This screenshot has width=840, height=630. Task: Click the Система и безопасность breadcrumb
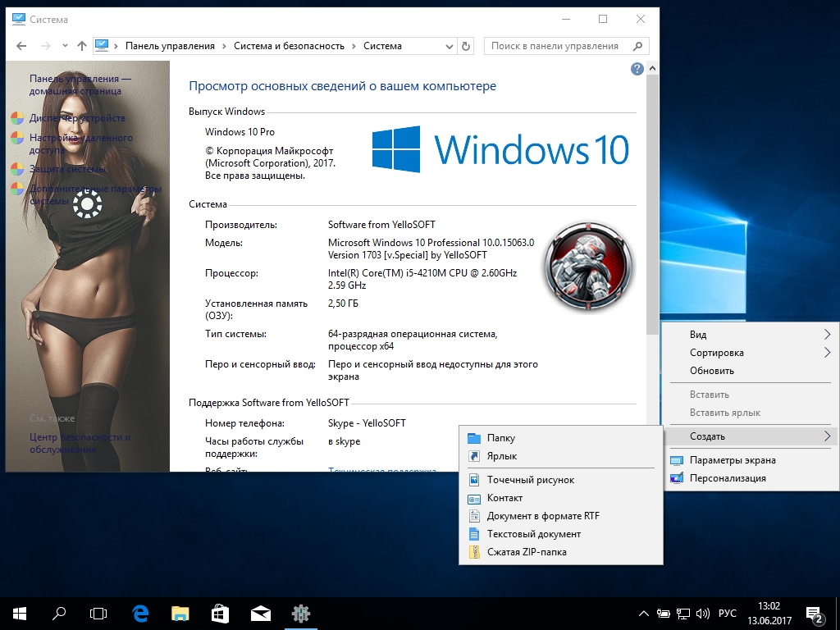[x=289, y=46]
